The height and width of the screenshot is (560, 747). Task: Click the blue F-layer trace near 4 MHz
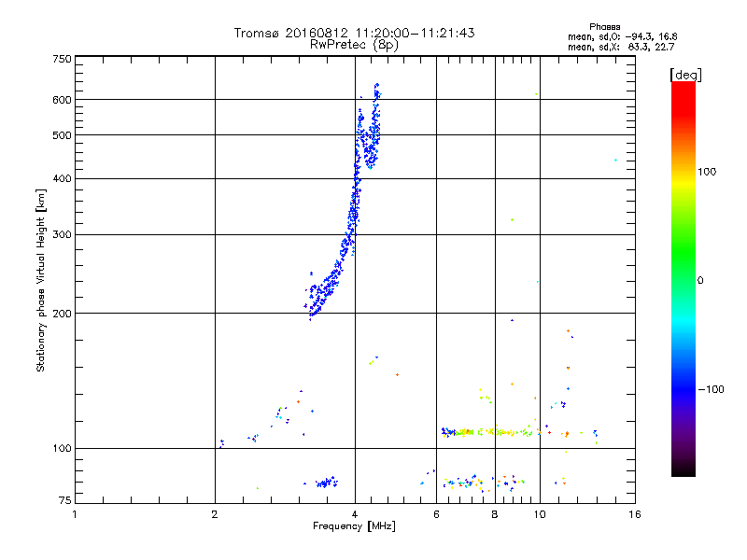point(354,204)
